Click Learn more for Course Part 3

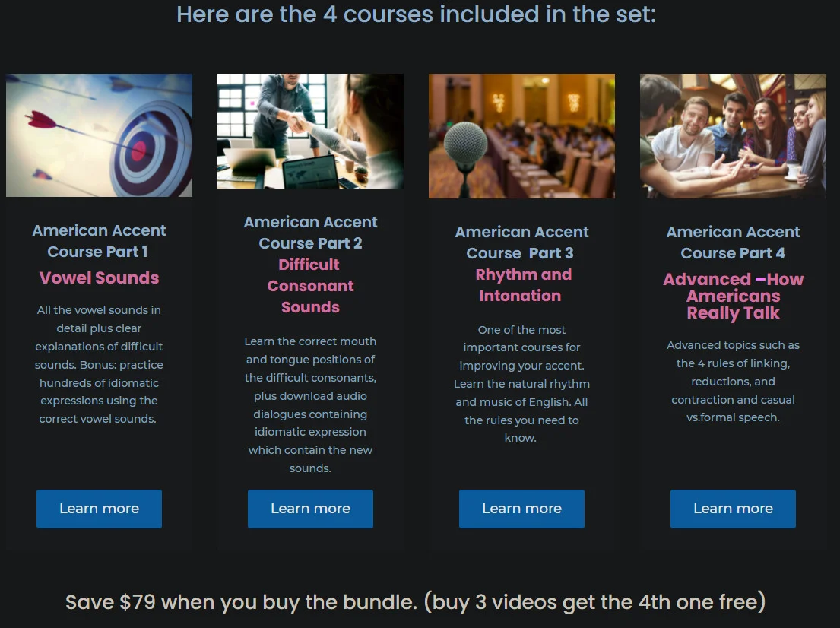click(x=521, y=509)
